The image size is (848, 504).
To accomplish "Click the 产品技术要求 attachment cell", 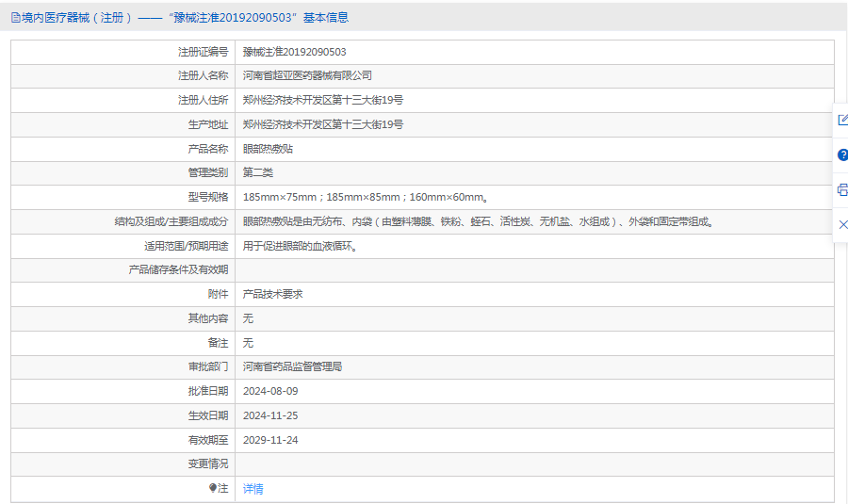I will point(272,294).
